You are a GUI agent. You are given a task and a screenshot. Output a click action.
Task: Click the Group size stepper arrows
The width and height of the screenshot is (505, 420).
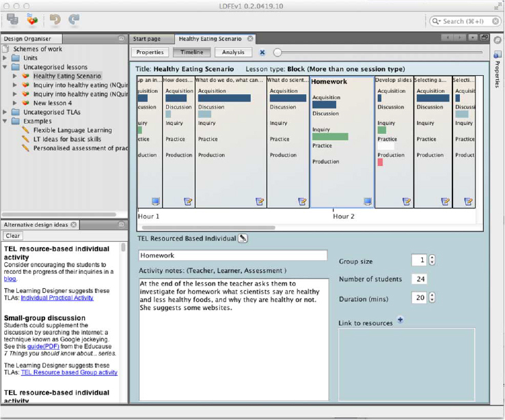coord(432,260)
